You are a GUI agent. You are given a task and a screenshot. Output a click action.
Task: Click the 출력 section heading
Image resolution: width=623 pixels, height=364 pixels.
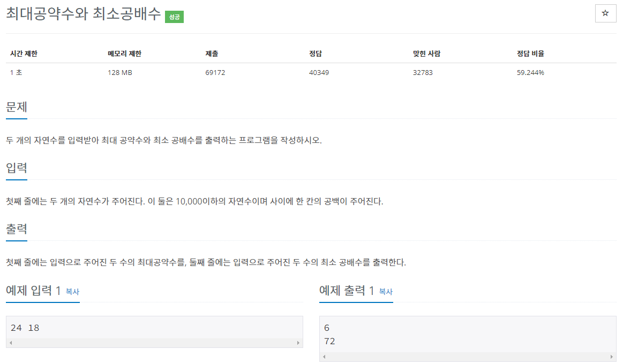tap(16, 229)
